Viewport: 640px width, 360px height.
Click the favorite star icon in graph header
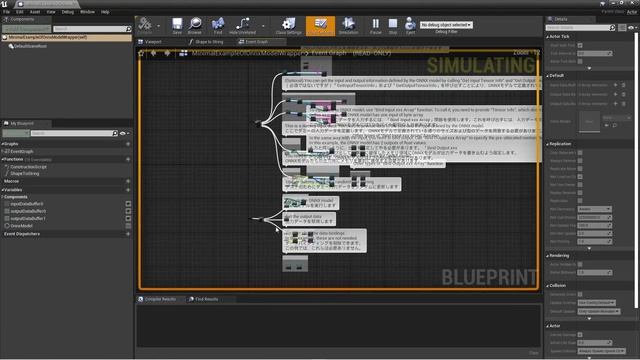[141, 53]
